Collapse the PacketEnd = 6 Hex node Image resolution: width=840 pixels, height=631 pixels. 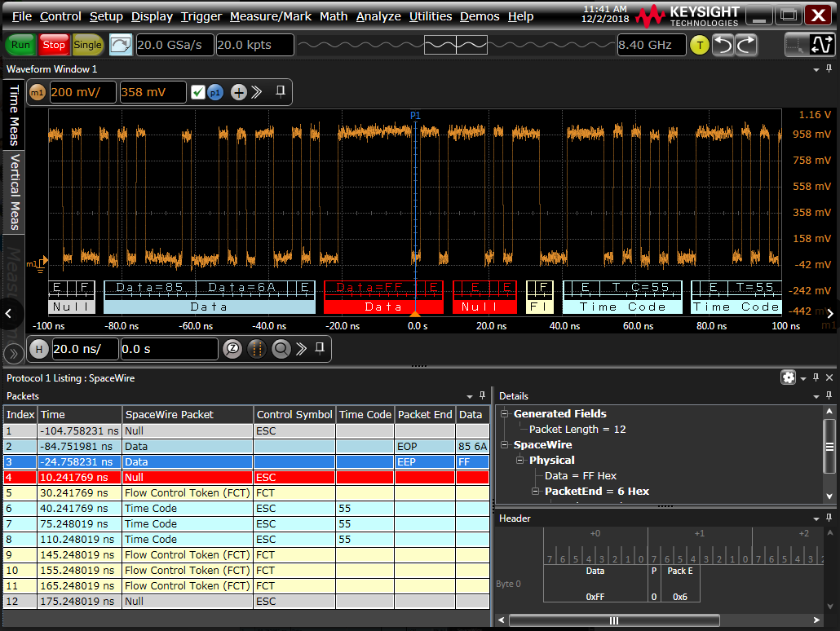537,491
